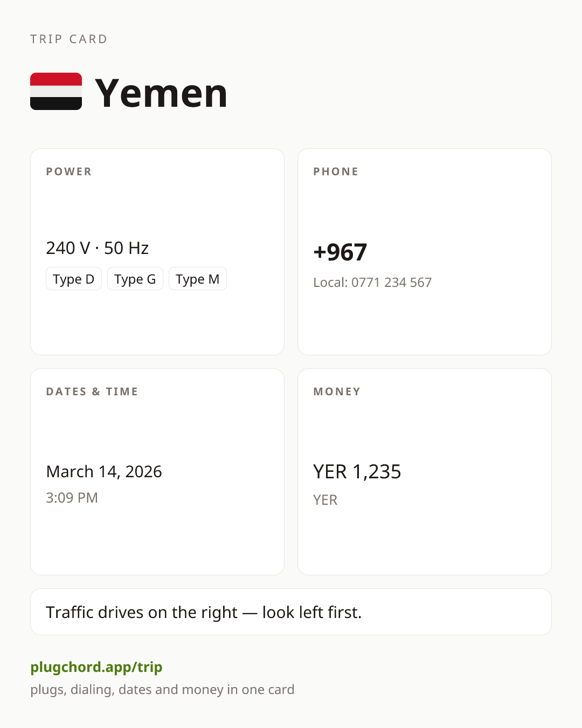
Task: Click the Yemen country heading
Action: (161, 93)
